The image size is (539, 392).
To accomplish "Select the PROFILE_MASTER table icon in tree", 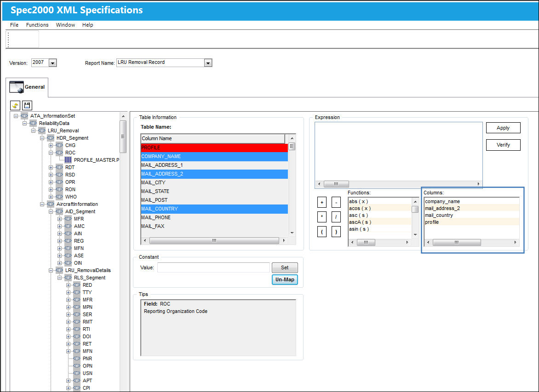I will coord(68,160).
